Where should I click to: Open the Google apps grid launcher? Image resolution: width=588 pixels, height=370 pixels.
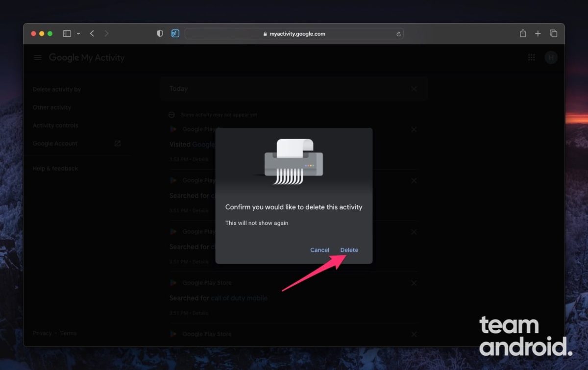(x=531, y=57)
